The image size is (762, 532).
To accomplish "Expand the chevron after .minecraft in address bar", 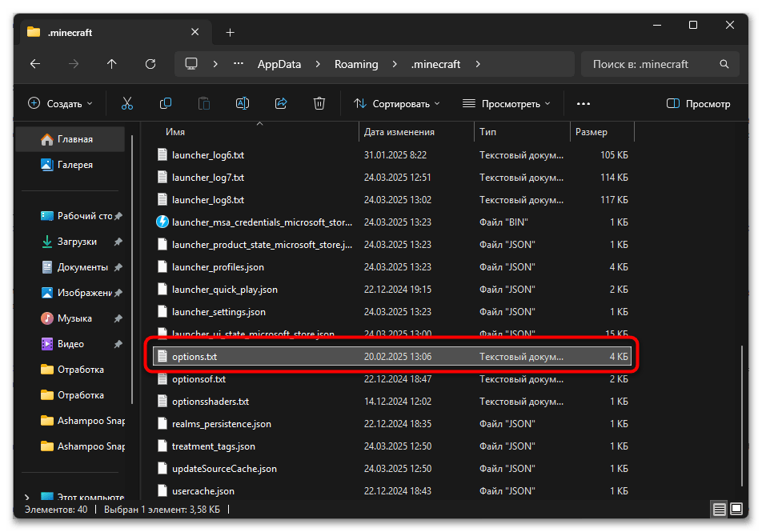I will point(478,64).
